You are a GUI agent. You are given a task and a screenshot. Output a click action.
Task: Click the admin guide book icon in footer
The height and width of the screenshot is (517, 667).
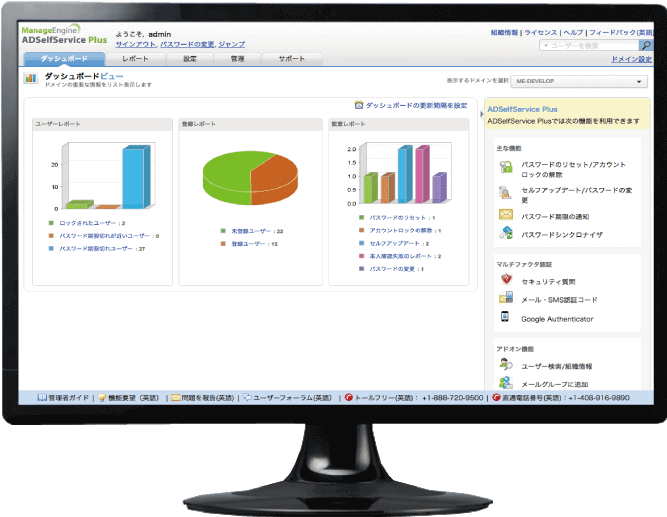coord(42,397)
